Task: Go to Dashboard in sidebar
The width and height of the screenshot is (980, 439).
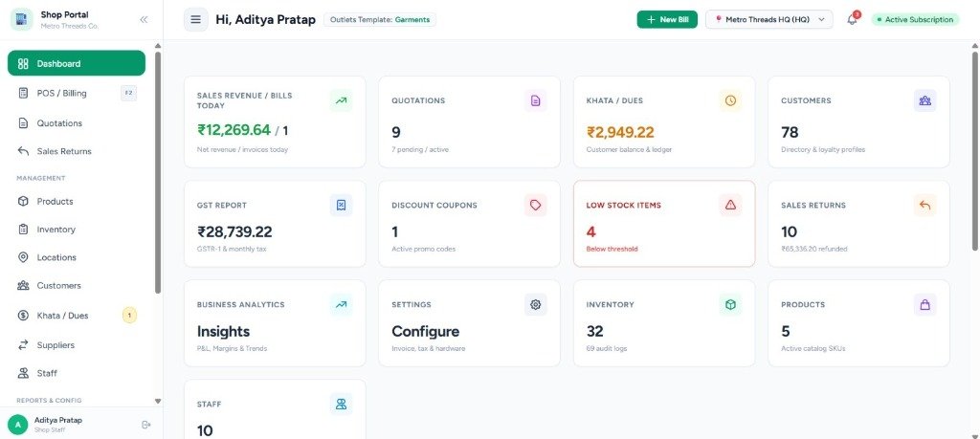Action: click(77, 63)
